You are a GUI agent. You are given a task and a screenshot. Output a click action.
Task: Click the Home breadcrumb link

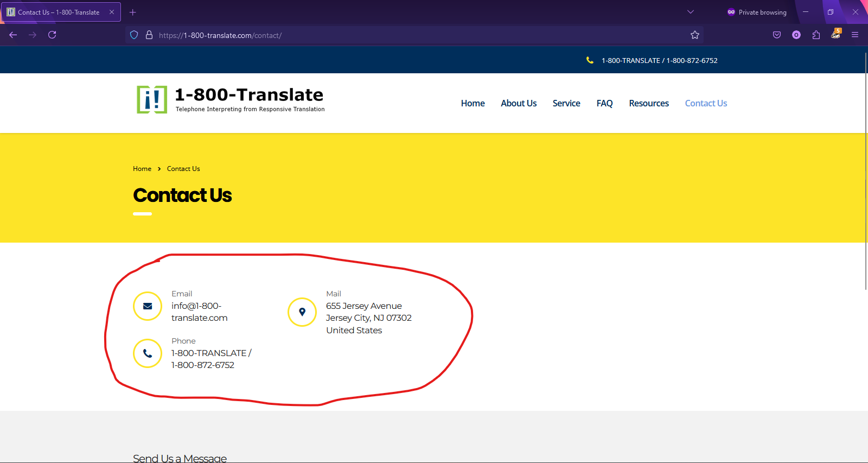[x=142, y=169]
